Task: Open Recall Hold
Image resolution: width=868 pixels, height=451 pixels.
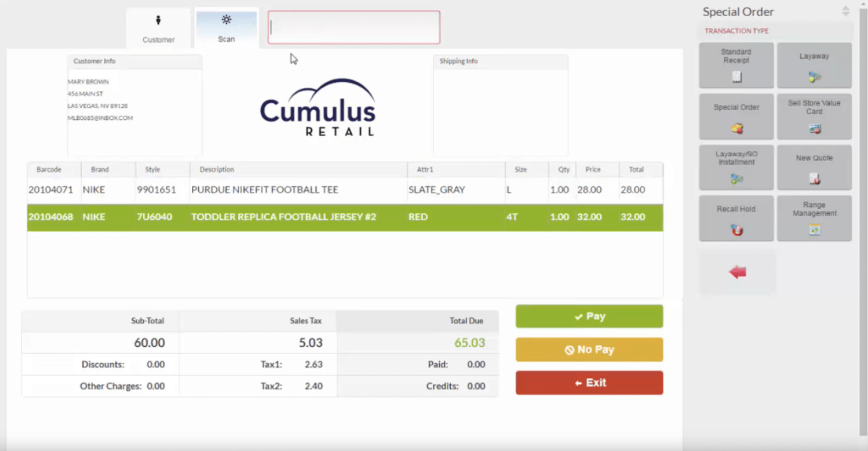Action: tap(736, 219)
